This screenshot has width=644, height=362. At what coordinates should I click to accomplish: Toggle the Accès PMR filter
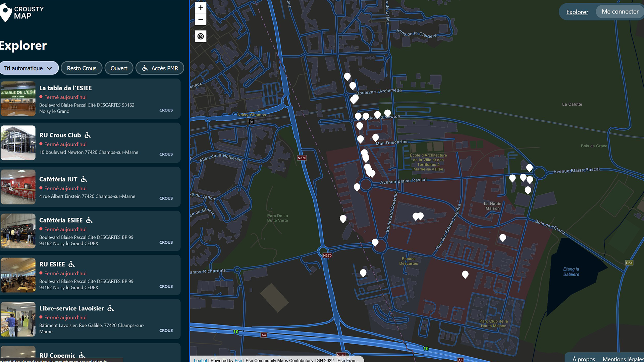160,68
